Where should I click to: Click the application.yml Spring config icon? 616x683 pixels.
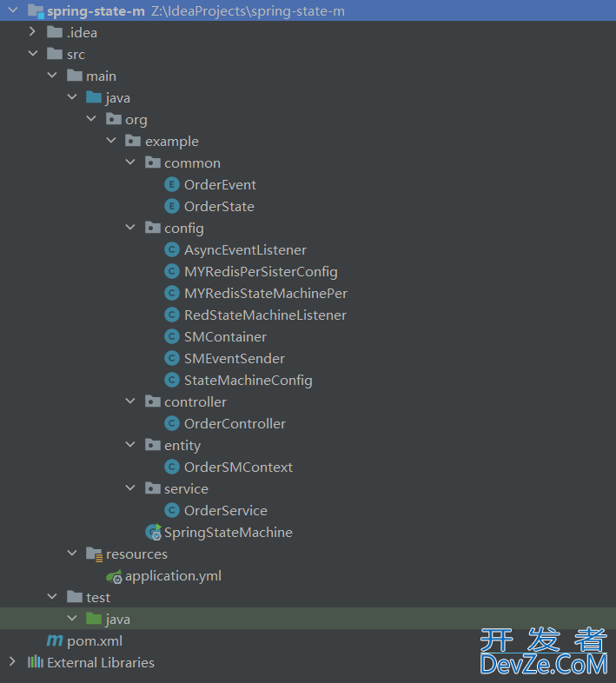pos(114,576)
